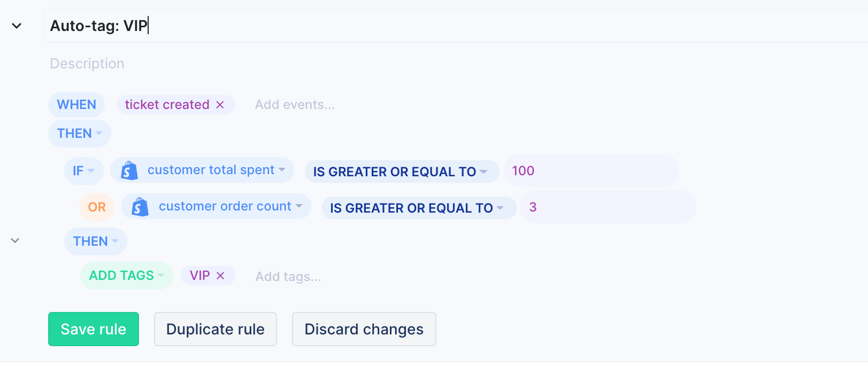Open the IF statement dropdown
The image size is (868, 367).
click(x=84, y=170)
